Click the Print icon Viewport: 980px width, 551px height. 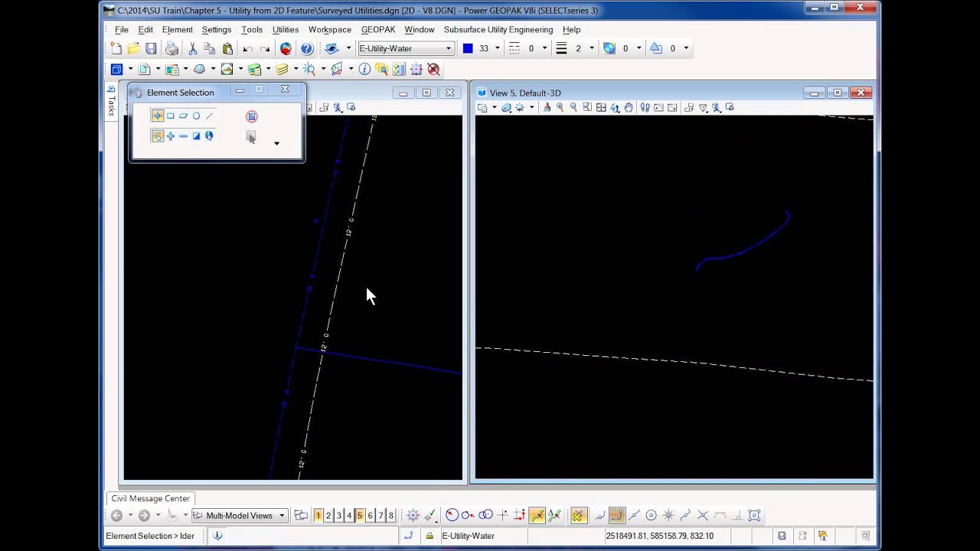tap(171, 48)
